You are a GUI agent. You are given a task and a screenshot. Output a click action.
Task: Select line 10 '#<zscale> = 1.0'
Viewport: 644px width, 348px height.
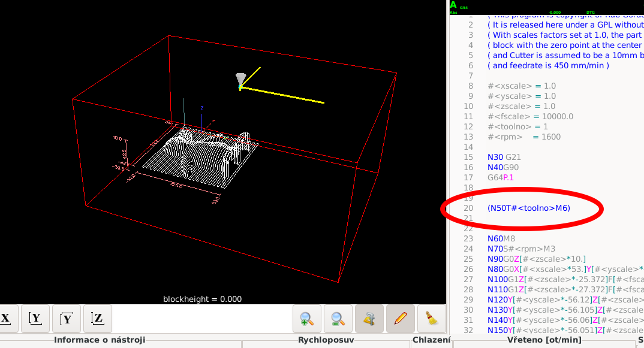[522, 106]
